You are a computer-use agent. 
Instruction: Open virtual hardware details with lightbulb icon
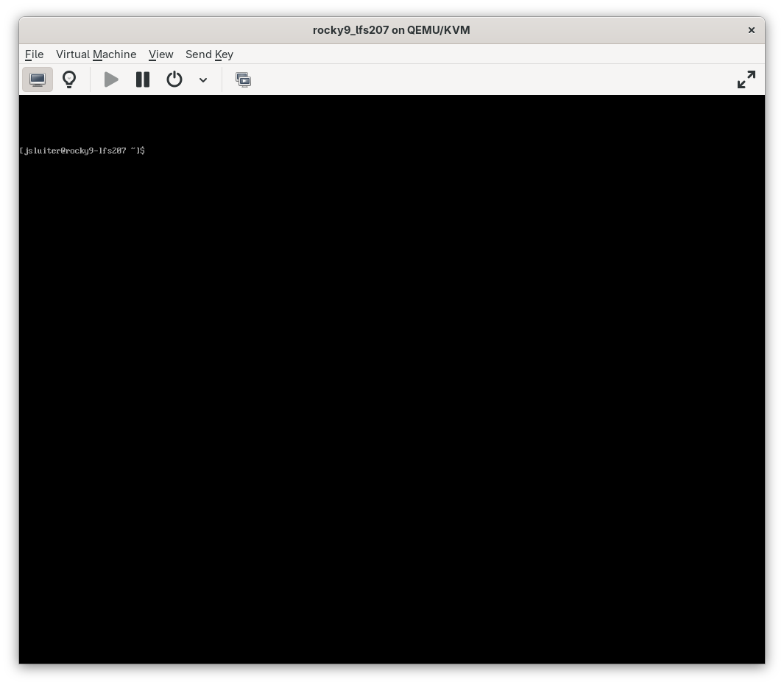click(69, 79)
